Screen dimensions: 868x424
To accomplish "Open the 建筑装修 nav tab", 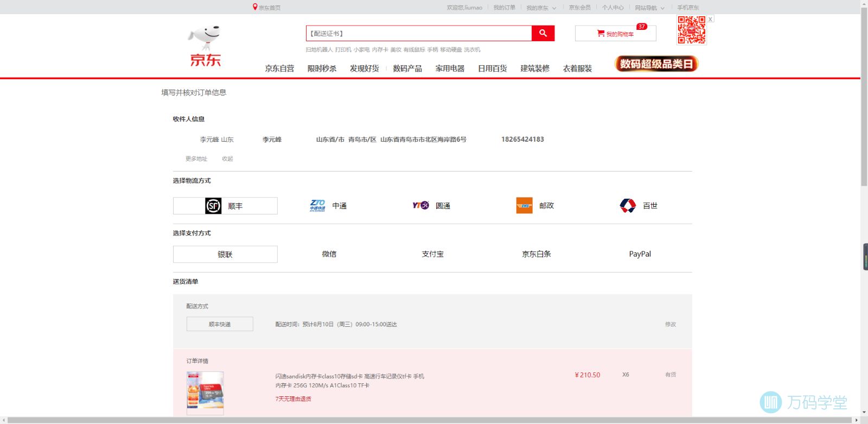I will pos(535,68).
